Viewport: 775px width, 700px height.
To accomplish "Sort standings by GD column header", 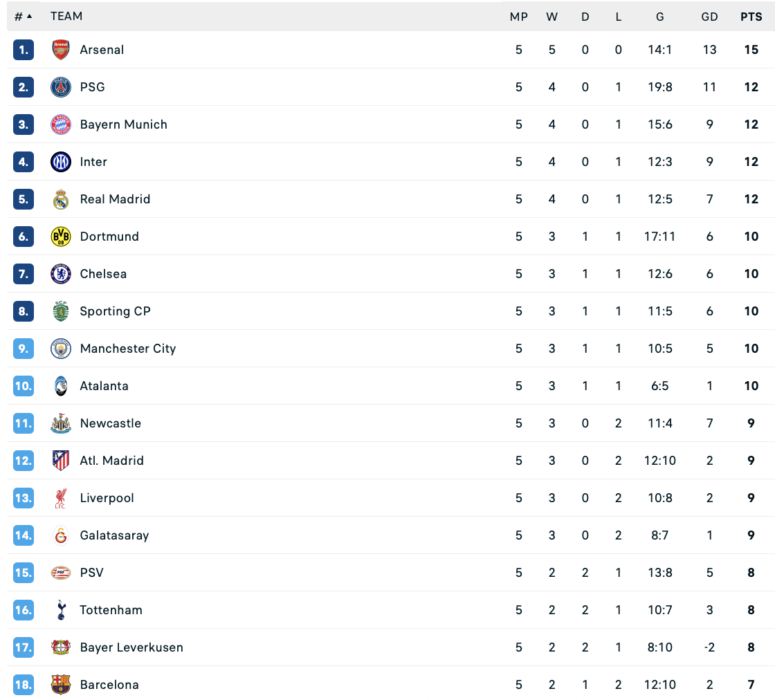I will pos(709,17).
